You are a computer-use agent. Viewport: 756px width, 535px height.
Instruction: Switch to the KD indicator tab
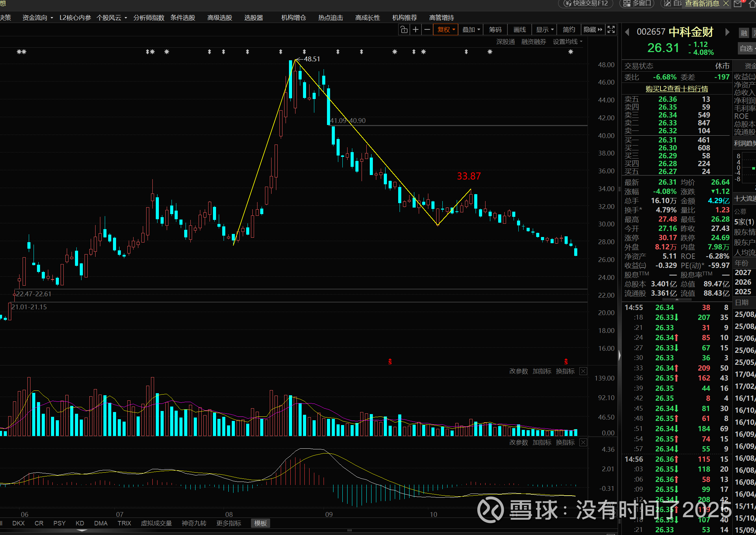point(80,523)
